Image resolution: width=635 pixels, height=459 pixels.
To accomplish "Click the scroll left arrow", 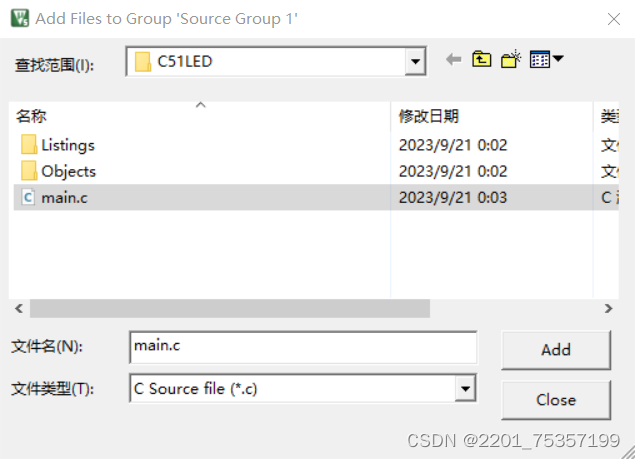I will pos(19,309).
